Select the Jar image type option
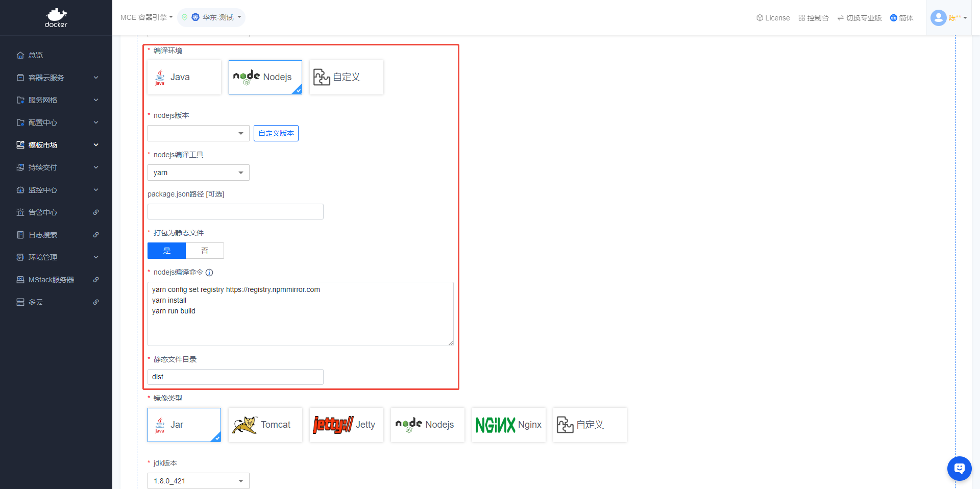This screenshot has width=980, height=489. click(x=184, y=425)
